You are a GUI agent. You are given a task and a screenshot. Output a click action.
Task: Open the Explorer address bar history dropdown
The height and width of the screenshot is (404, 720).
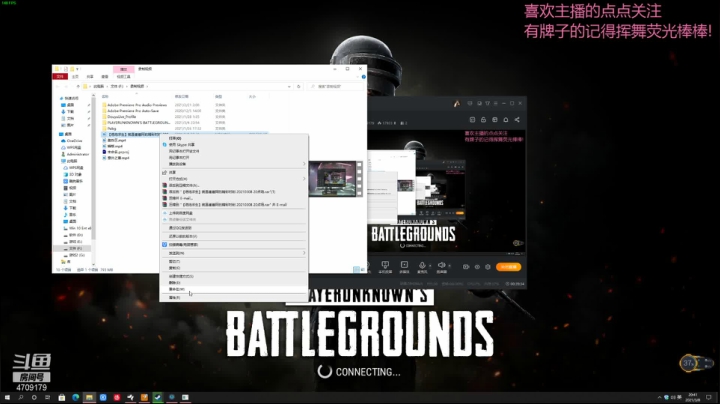tap(289, 86)
